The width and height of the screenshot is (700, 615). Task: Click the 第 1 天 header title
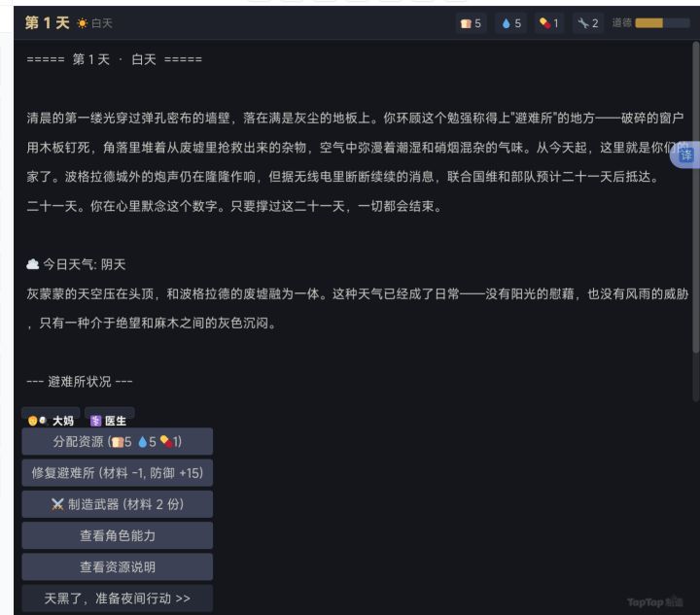point(48,22)
